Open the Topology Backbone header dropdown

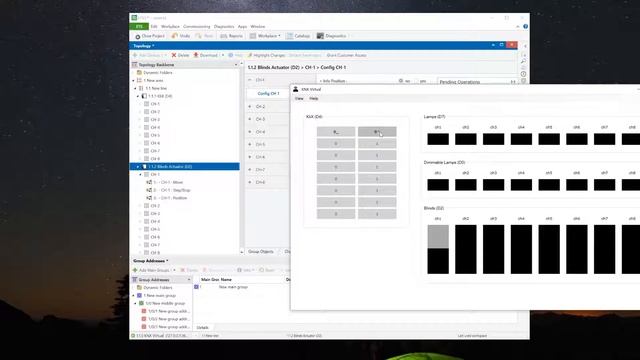[236, 64]
